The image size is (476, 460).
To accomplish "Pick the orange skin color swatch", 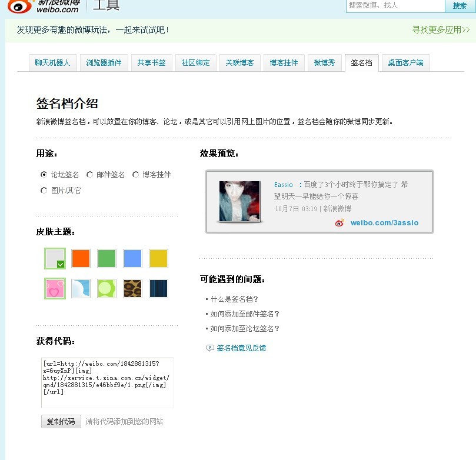I will click(x=81, y=258).
